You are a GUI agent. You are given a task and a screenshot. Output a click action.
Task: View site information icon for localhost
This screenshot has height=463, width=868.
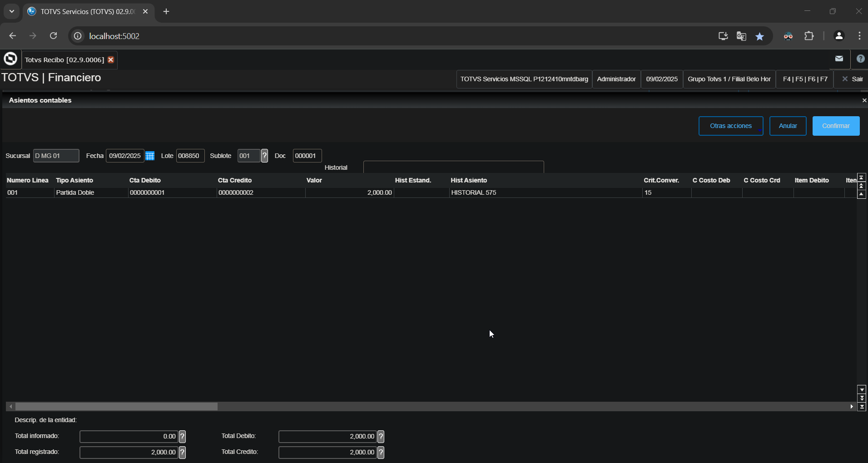click(x=78, y=36)
